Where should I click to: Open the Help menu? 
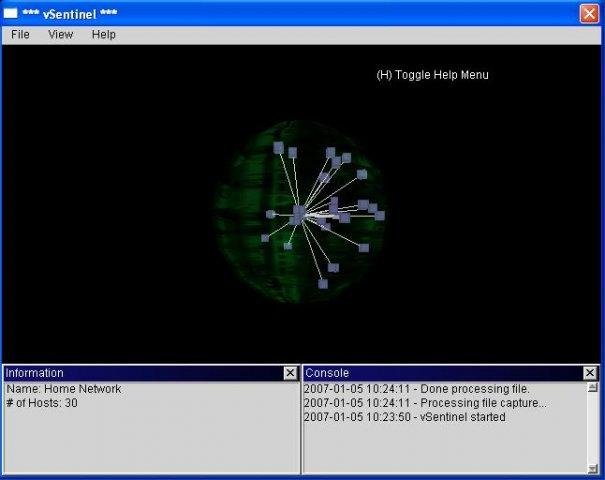pos(103,35)
